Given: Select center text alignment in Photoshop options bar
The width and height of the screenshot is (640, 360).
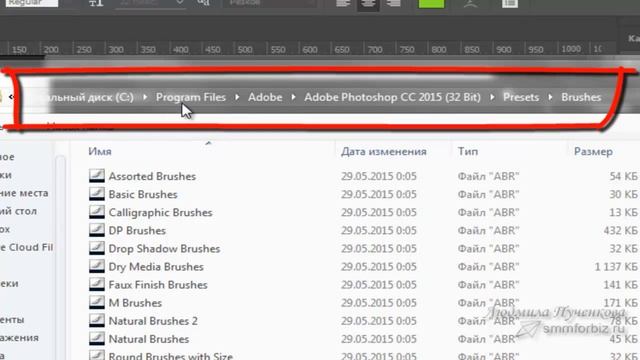Looking at the screenshot, I should click(368, 4).
